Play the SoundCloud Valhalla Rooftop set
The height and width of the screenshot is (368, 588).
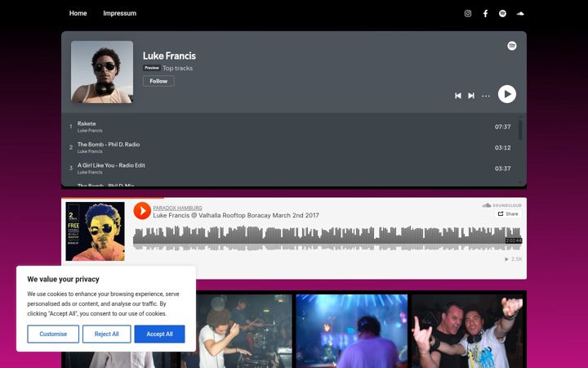coord(142,211)
